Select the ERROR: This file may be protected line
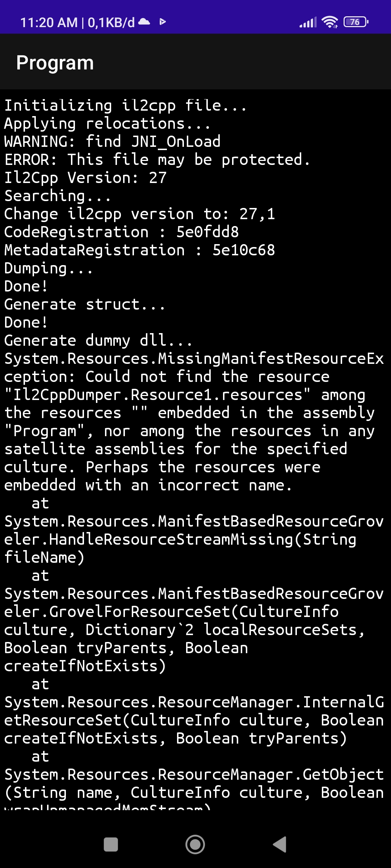 pos(156,159)
